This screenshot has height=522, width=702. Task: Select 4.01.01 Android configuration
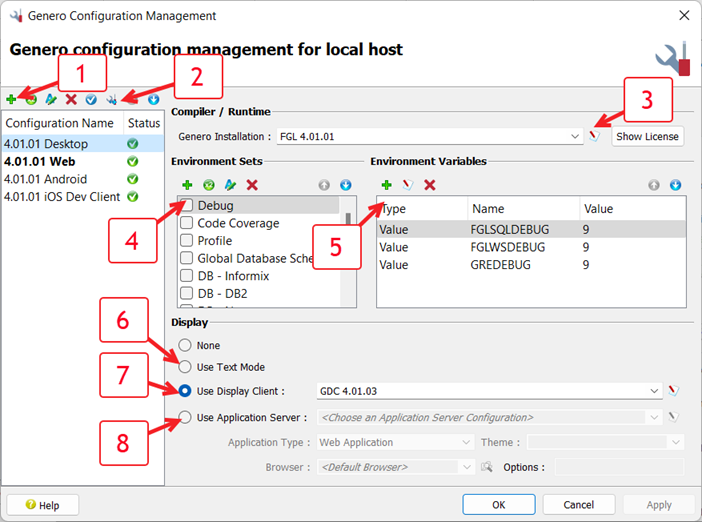[83, 179]
